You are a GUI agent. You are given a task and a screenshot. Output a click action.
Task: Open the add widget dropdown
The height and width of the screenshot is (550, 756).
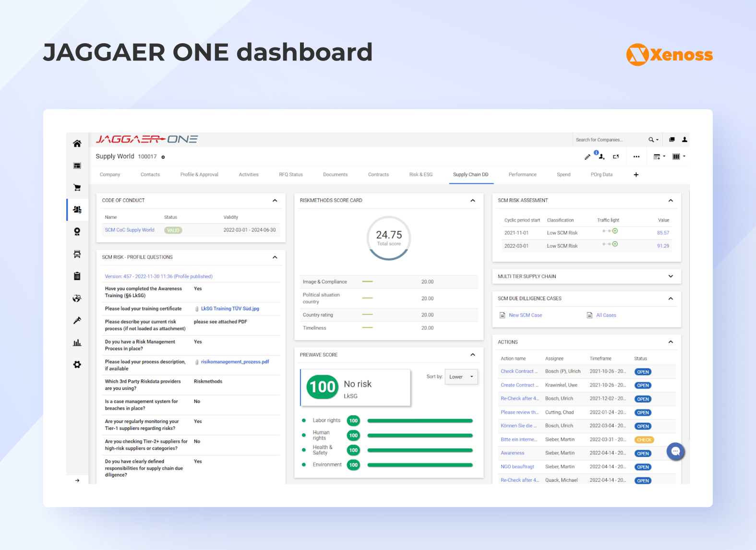[660, 156]
